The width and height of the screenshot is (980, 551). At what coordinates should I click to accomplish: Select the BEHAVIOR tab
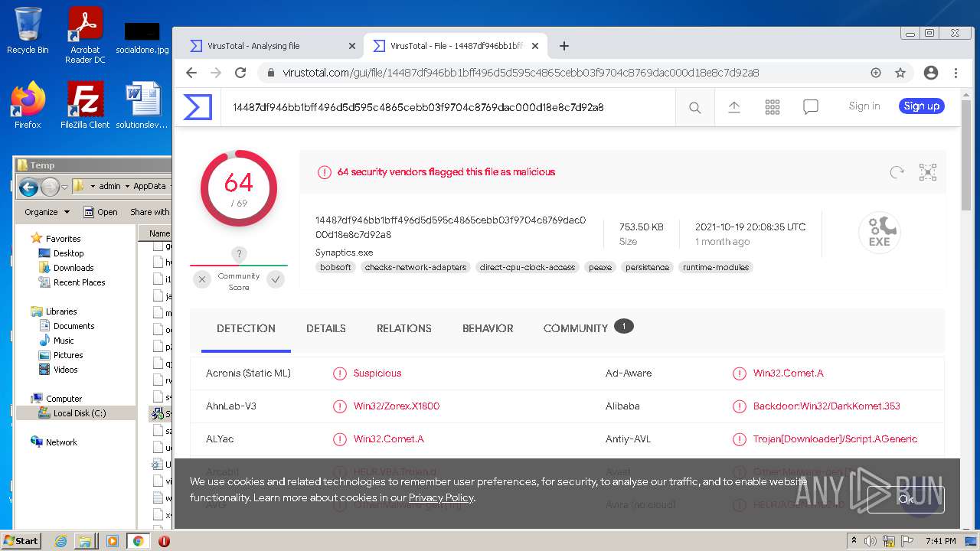tap(488, 328)
